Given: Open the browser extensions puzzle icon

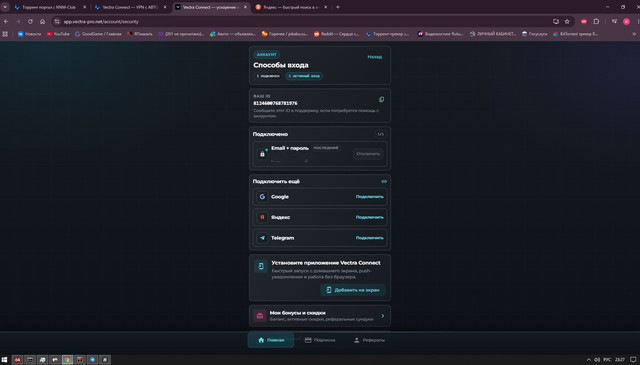Looking at the screenshot, I should click(596, 22).
